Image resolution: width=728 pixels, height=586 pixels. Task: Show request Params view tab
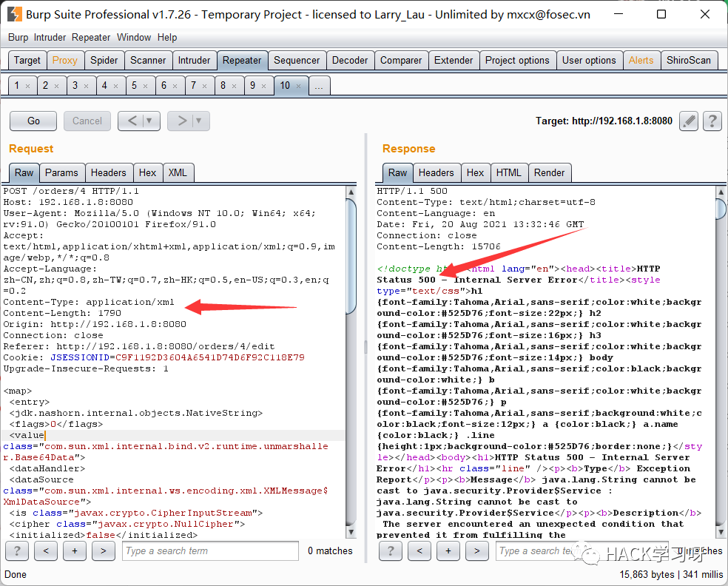click(x=61, y=172)
